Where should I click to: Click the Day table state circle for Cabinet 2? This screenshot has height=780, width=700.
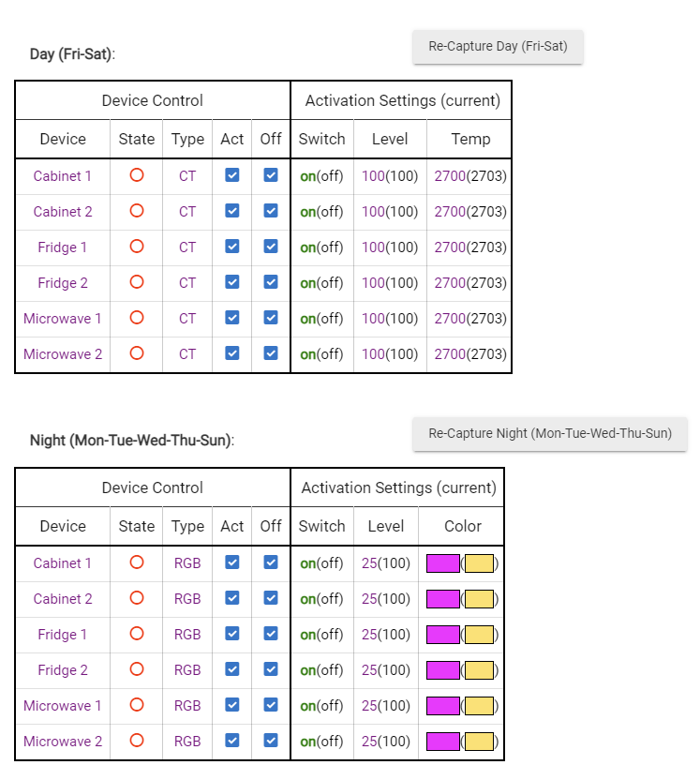pos(137,211)
